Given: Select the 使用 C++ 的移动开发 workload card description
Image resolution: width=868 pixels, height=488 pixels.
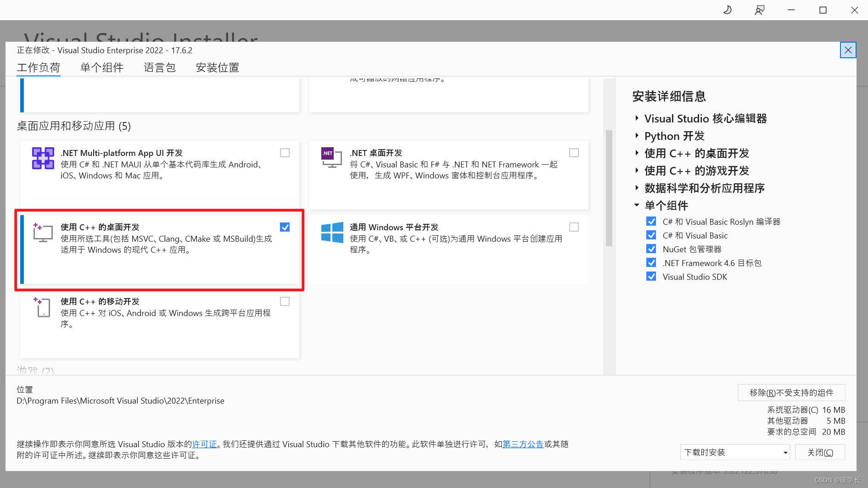Looking at the screenshot, I should (x=166, y=318).
